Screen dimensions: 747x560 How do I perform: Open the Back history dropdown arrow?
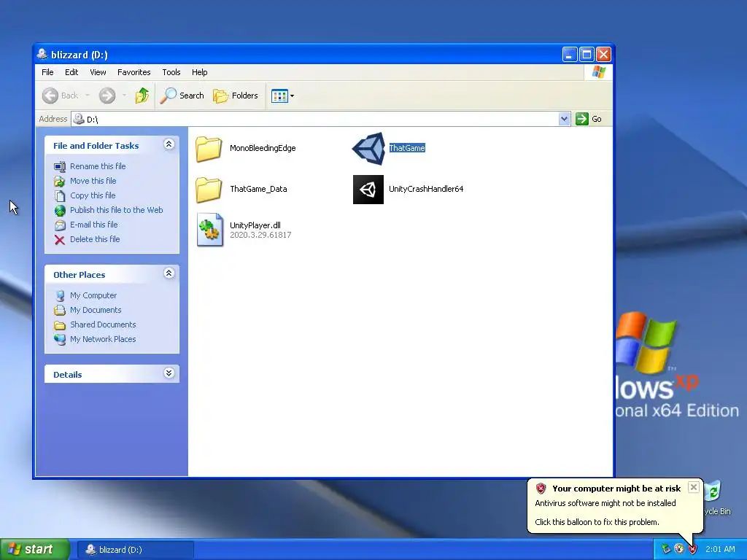point(88,96)
